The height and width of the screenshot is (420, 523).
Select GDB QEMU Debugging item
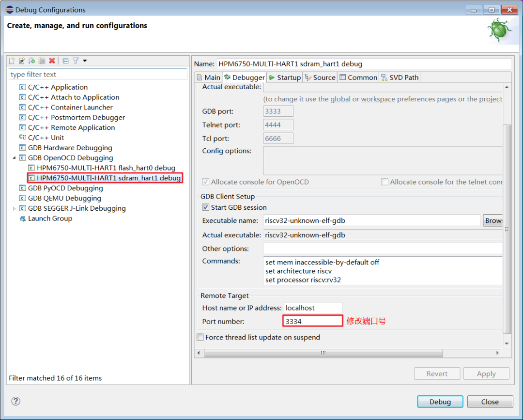coord(64,198)
